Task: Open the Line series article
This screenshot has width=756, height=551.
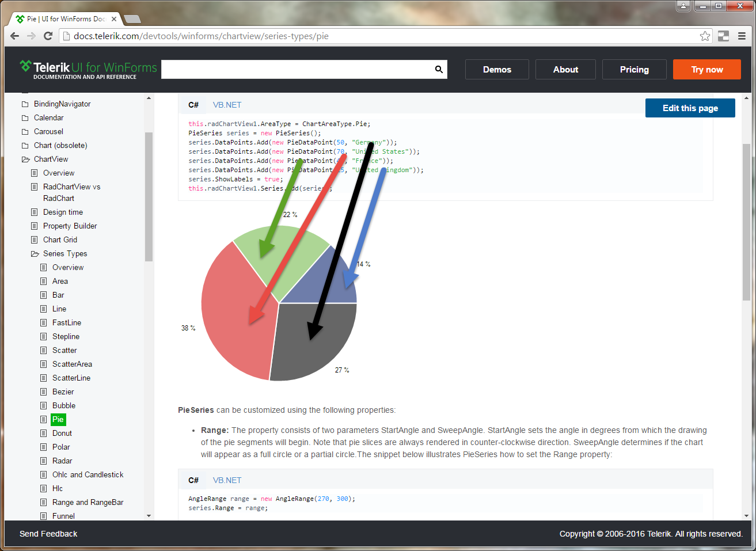Action: [59, 309]
